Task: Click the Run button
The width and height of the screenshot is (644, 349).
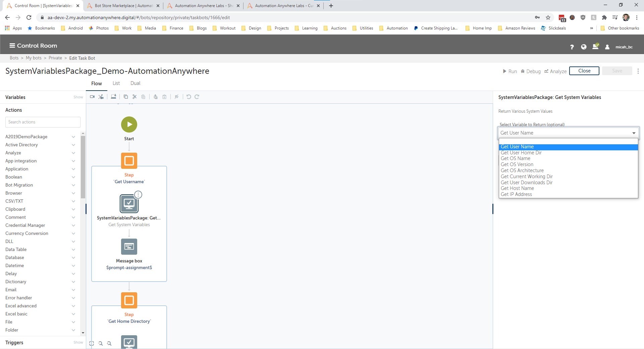Action: coord(509,71)
